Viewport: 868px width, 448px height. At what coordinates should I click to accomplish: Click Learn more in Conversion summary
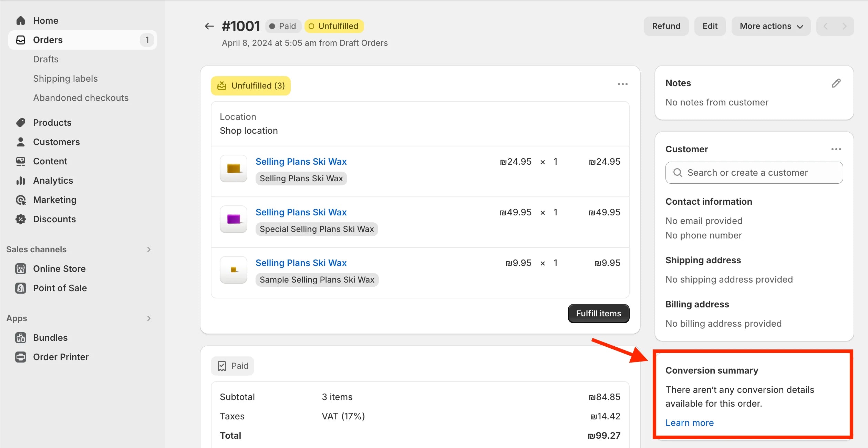689,422
